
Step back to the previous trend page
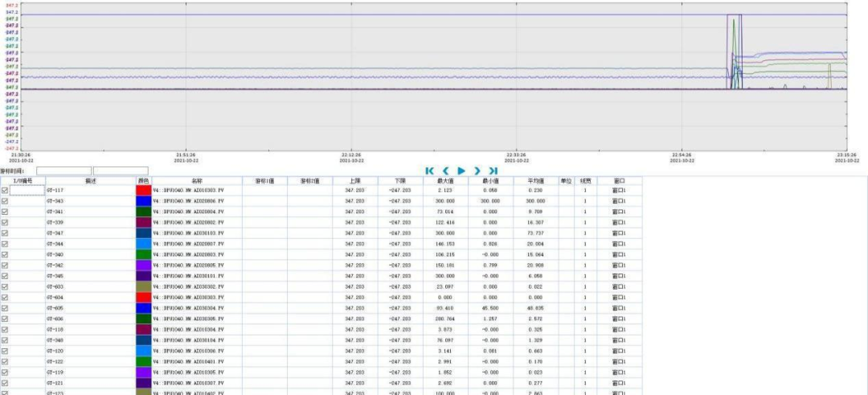445,171
